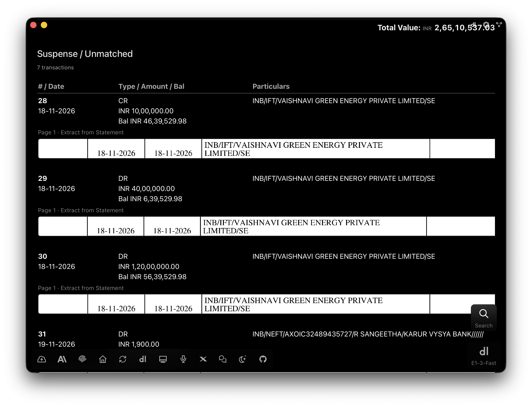Select transaction number 30

[x=42, y=256]
